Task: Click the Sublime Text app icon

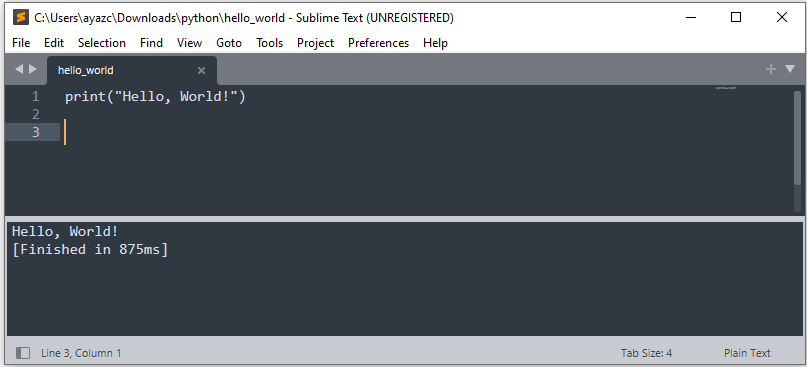Action: tap(21, 18)
